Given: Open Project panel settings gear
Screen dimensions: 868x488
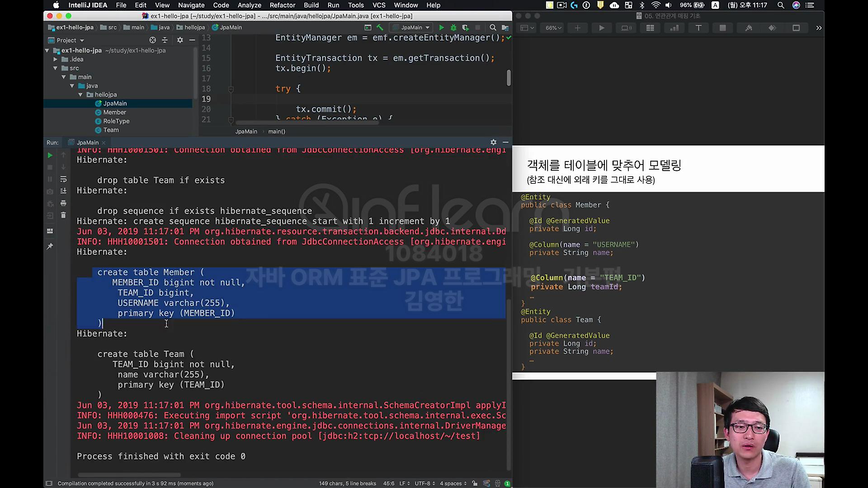Looking at the screenshot, I should pyautogui.click(x=180, y=40).
